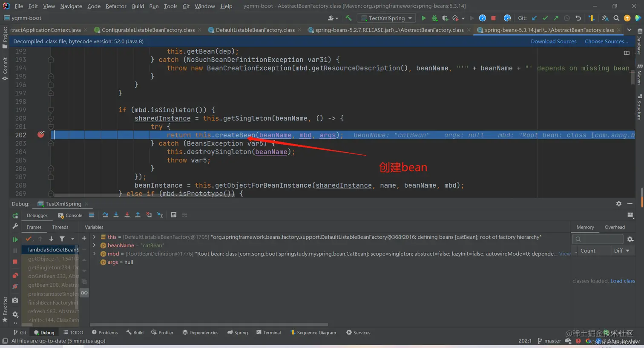The image size is (644, 348).
Task: Click the Variables panel horizontal scrollbar
Action: click(x=209, y=325)
